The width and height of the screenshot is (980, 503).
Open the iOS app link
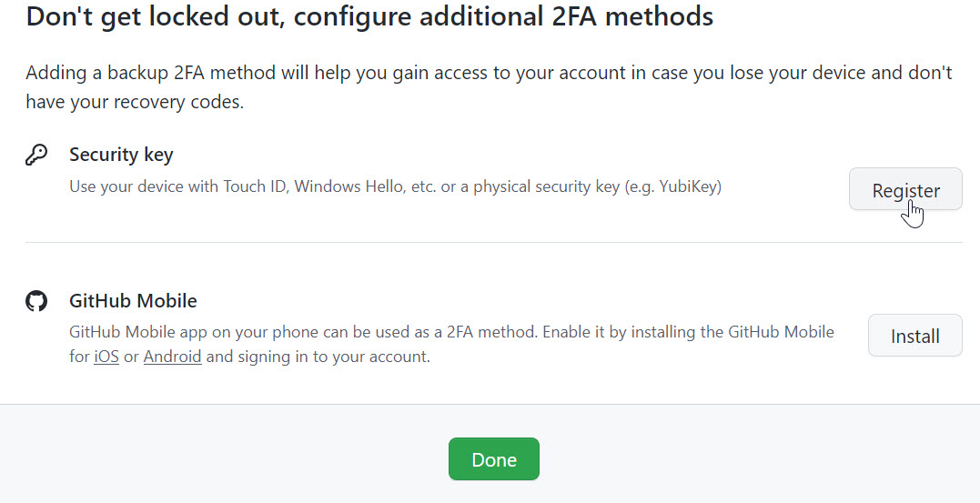(x=106, y=357)
